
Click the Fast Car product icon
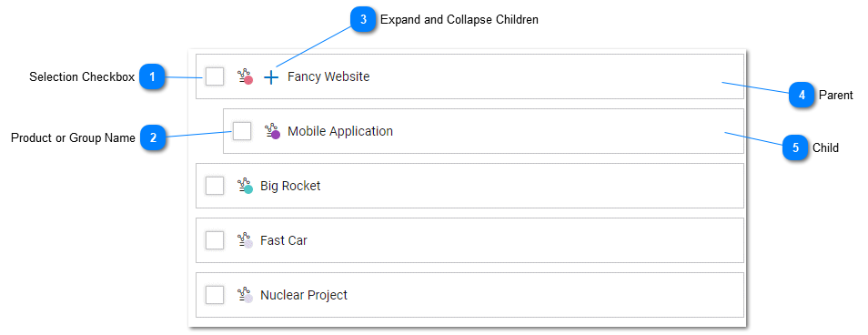click(246, 240)
